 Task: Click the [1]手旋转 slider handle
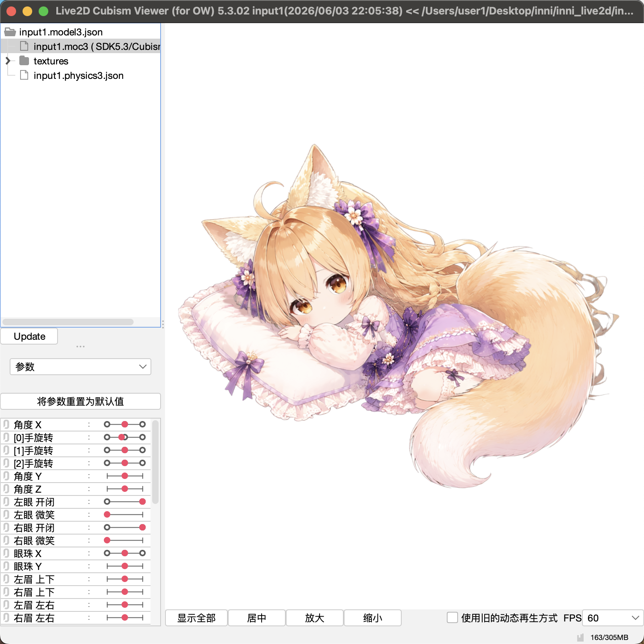point(125,450)
